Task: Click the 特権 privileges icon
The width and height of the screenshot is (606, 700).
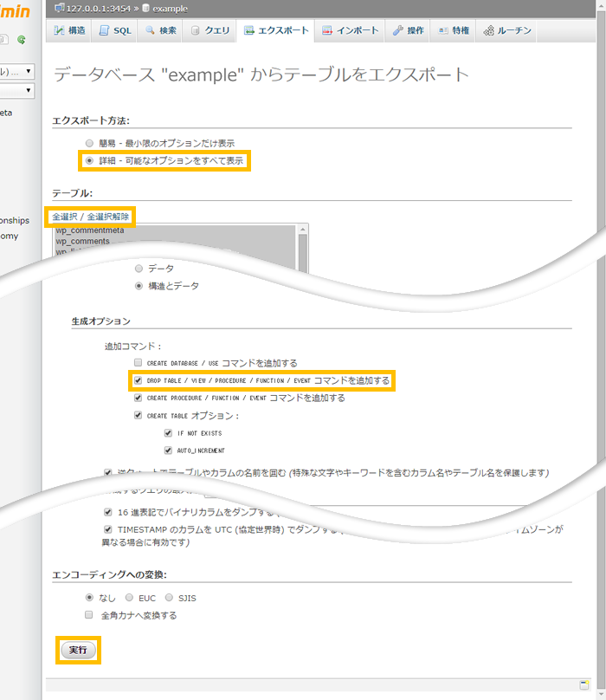Action: (x=444, y=30)
